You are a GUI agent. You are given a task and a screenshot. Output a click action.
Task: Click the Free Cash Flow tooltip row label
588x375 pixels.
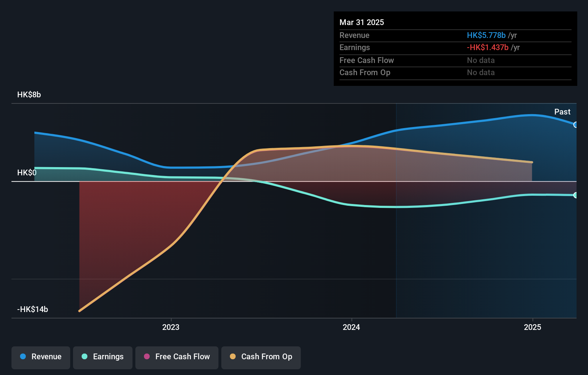pyautogui.click(x=367, y=60)
